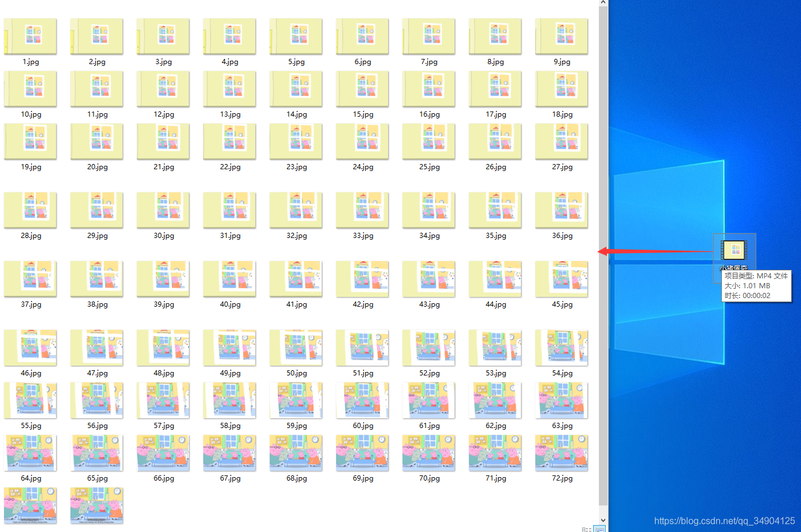The image size is (801, 532).
Task: Select the 55.jpg image thumbnail
Action: (31, 400)
